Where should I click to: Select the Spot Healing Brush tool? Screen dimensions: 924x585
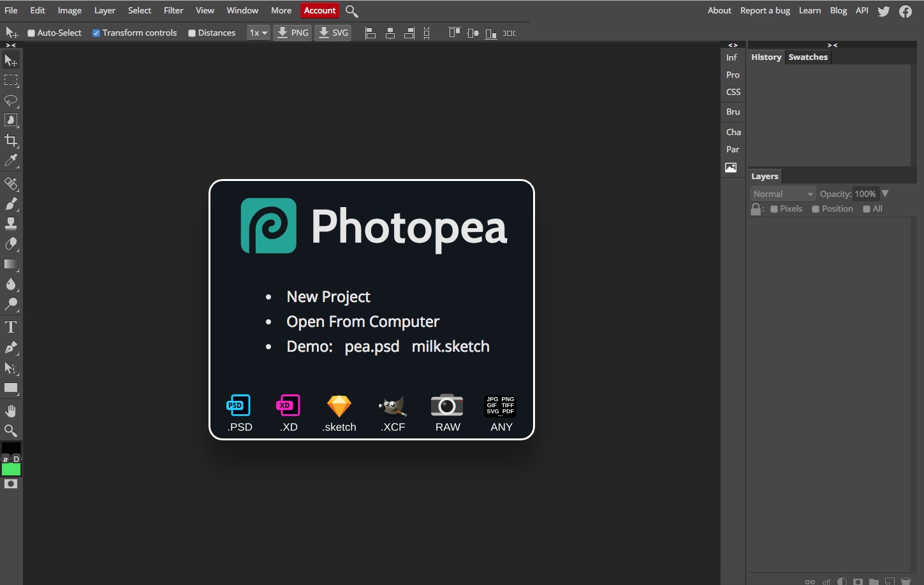click(11, 184)
